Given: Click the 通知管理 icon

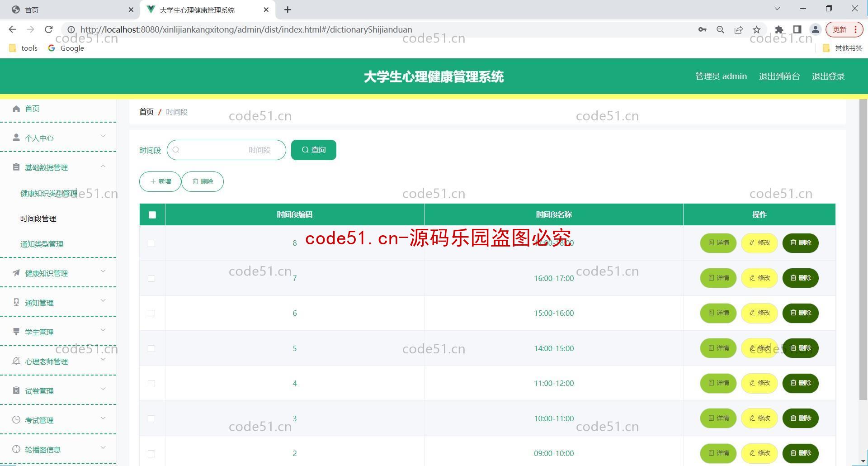Looking at the screenshot, I should click(x=16, y=302).
